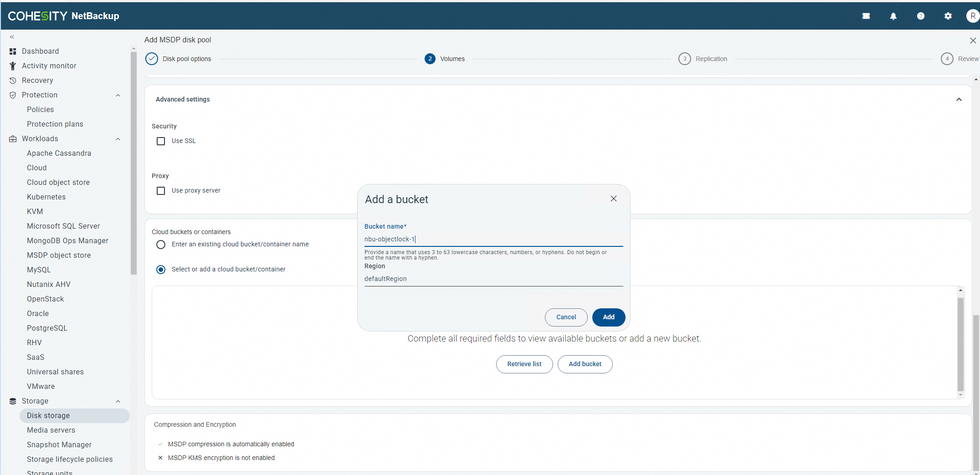Go to Oracle workload
Screen dimensions: 980x475
tap(38, 314)
